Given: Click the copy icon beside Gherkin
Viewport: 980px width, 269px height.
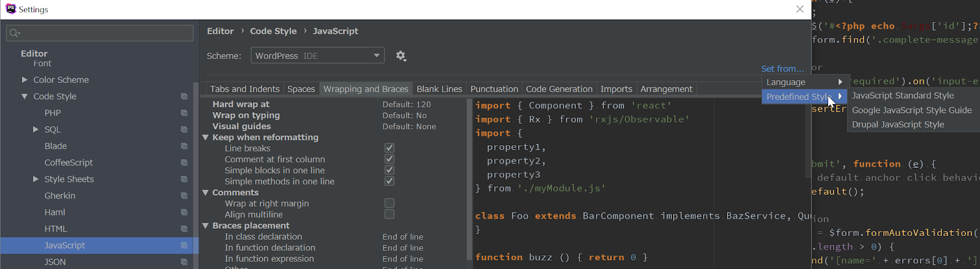Looking at the screenshot, I should [184, 195].
